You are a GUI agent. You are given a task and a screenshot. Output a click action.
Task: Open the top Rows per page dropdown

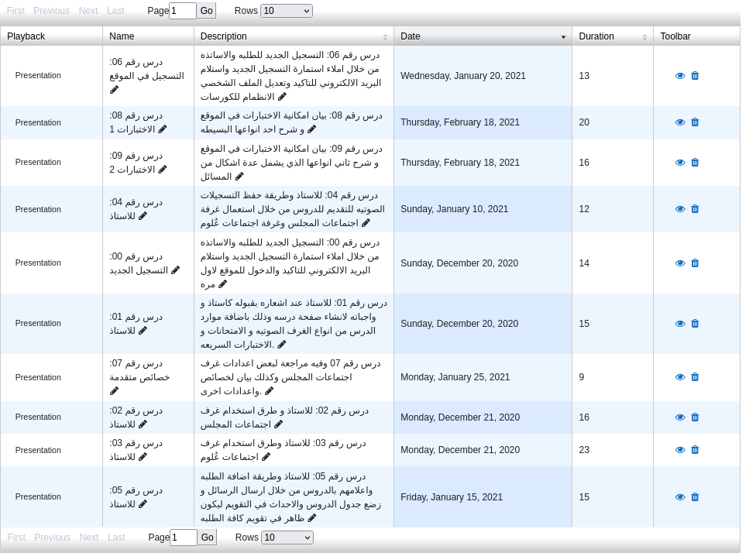[x=287, y=11]
